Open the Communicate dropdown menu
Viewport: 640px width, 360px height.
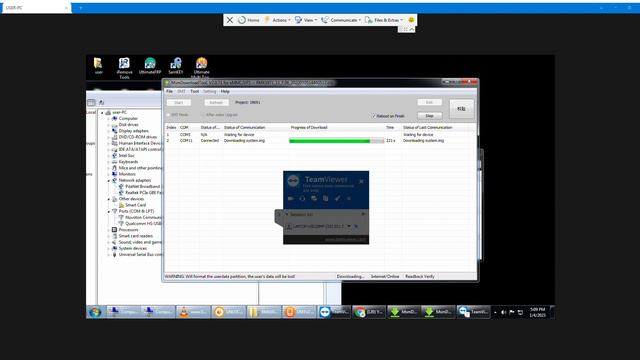(x=341, y=20)
